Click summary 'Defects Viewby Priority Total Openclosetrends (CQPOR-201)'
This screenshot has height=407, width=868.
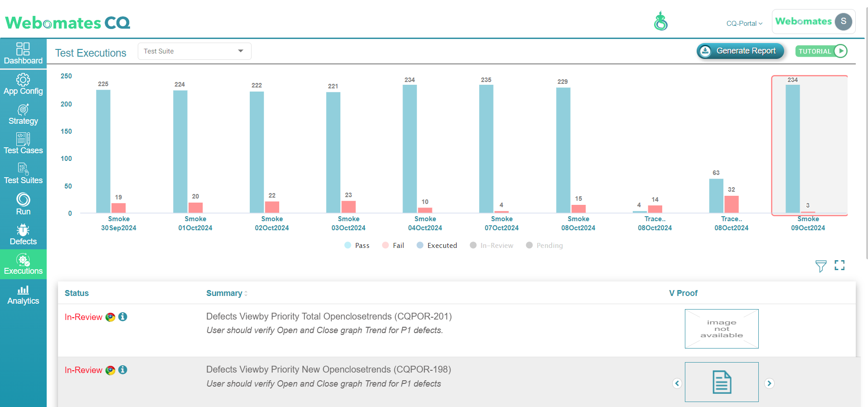[329, 316]
